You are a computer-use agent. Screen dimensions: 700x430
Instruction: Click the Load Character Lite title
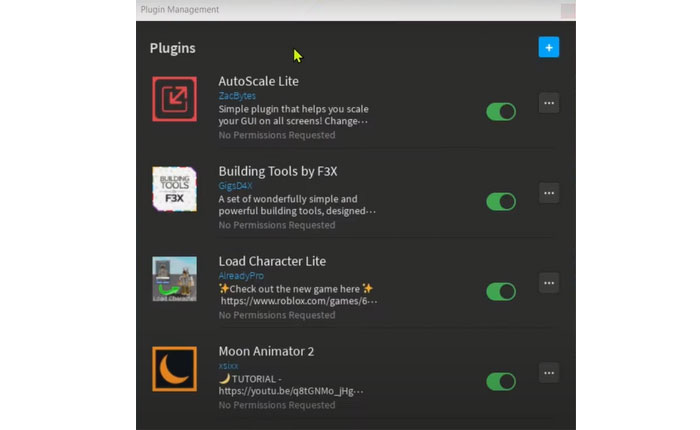pyautogui.click(x=272, y=261)
